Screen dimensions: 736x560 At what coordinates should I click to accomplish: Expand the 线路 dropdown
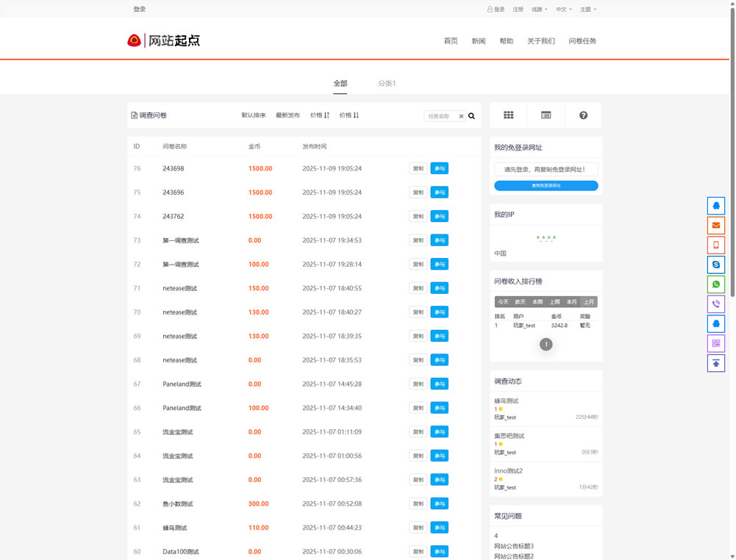[540, 10]
